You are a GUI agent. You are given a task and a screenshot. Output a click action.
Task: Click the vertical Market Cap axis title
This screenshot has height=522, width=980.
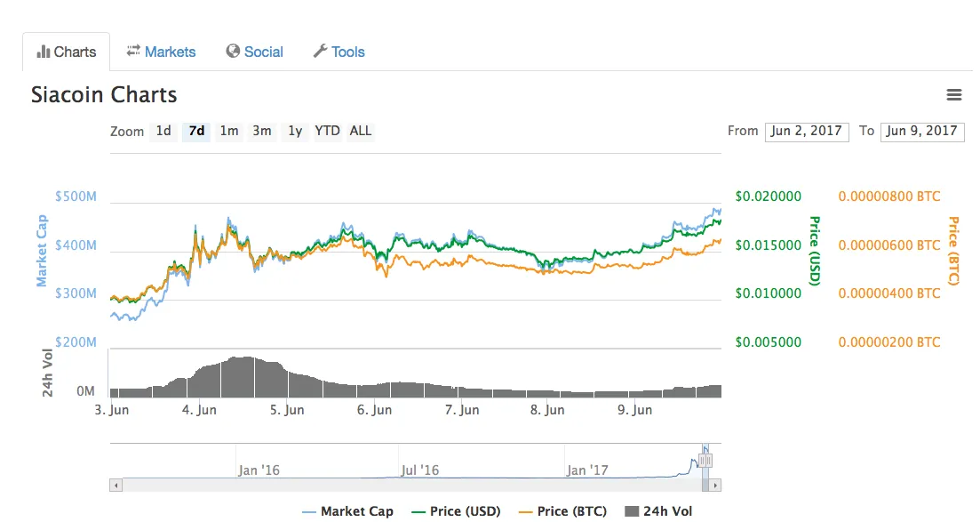point(42,251)
